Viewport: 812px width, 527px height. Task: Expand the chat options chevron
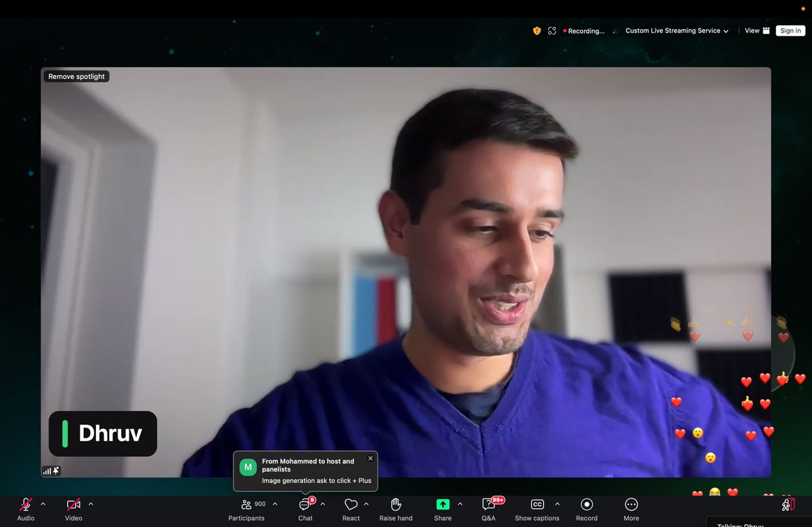(x=323, y=504)
